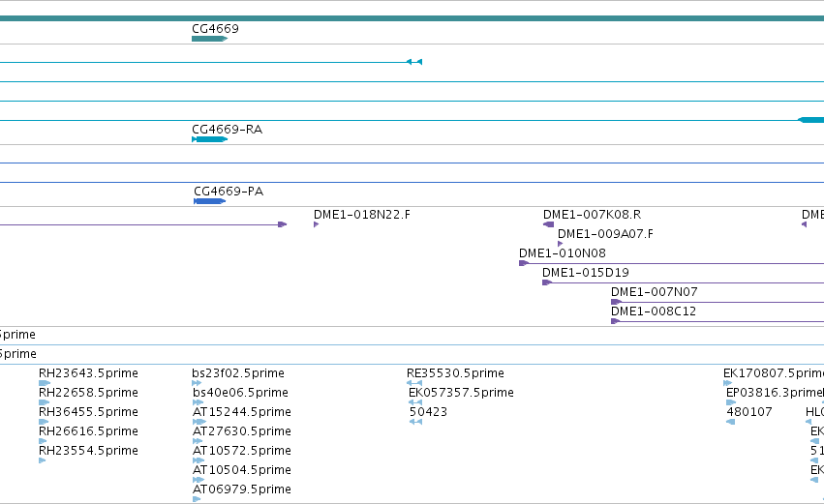Select the DME1-010N08 clone label

click(563, 253)
